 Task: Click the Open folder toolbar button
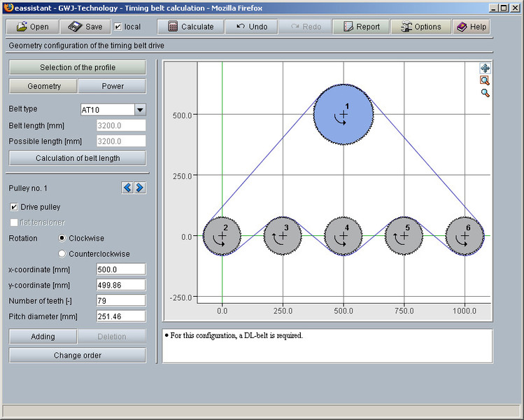coord(32,27)
